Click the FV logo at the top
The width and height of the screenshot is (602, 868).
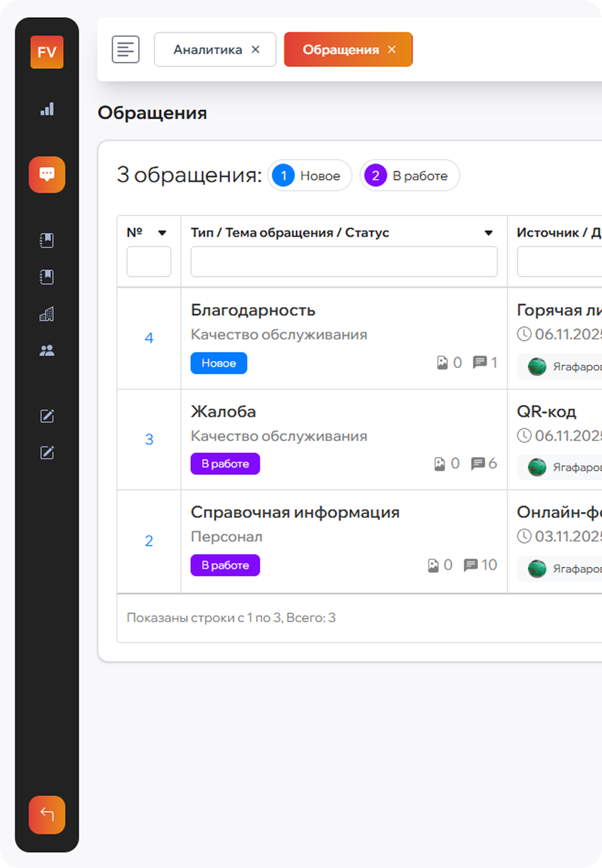point(46,52)
